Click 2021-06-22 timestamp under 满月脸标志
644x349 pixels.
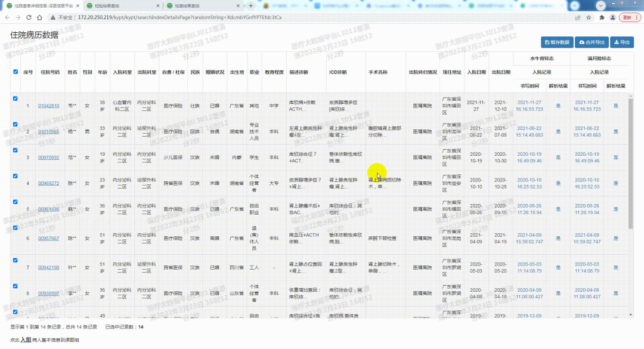coord(587,131)
